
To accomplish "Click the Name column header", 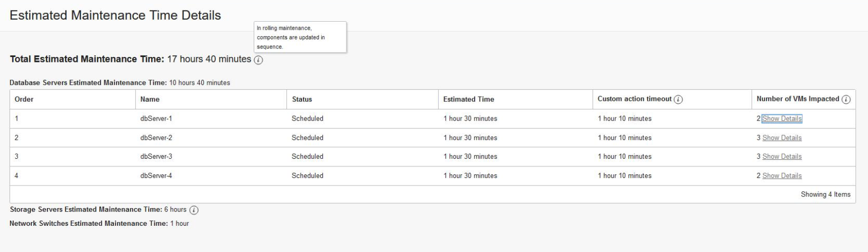I will (x=150, y=99).
